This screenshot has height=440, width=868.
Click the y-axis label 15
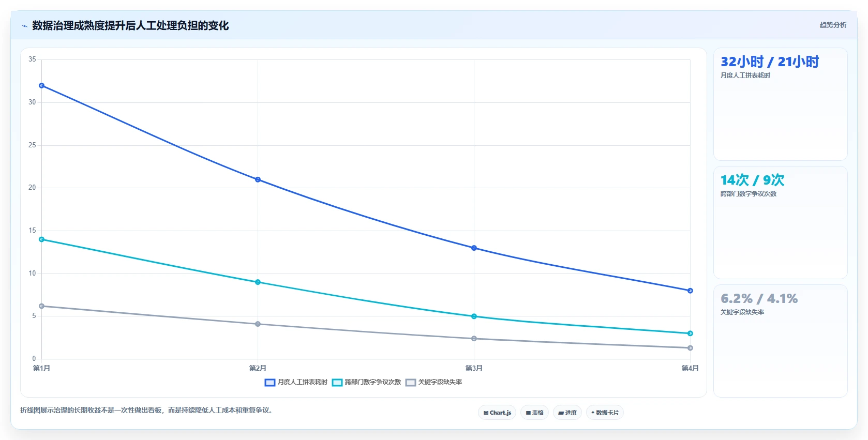pyautogui.click(x=32, y=231)
